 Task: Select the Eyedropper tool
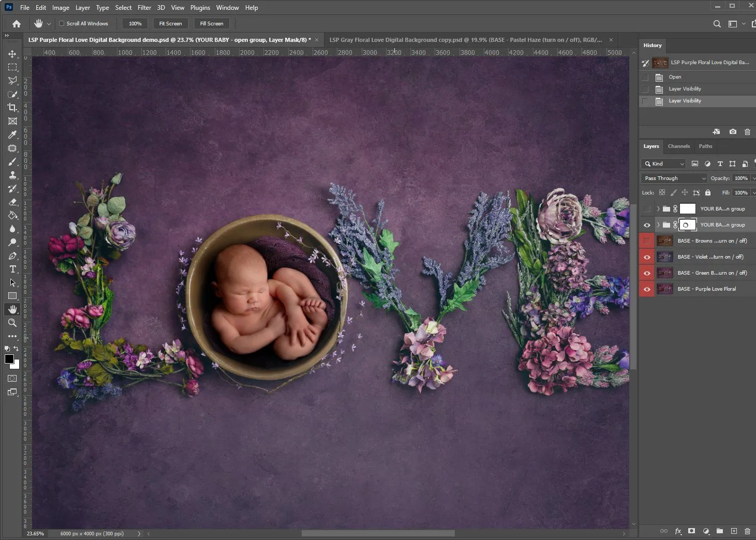[x=12, y=134]
